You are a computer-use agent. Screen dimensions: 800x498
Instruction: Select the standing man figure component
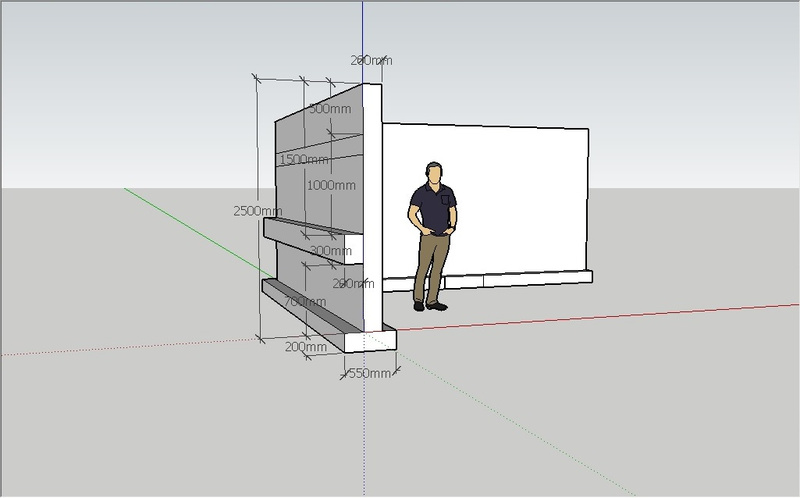pos(433,236)
